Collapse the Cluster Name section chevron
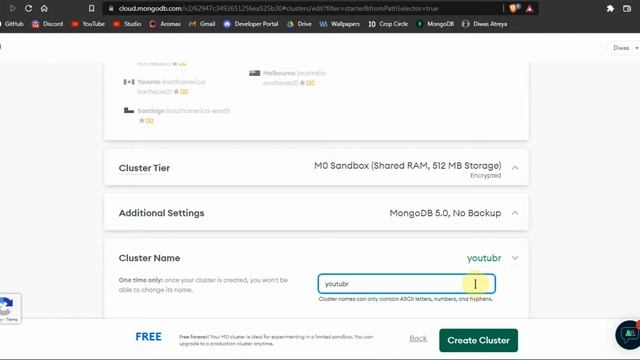The image size is (640, 360). (x=515, y=258)
